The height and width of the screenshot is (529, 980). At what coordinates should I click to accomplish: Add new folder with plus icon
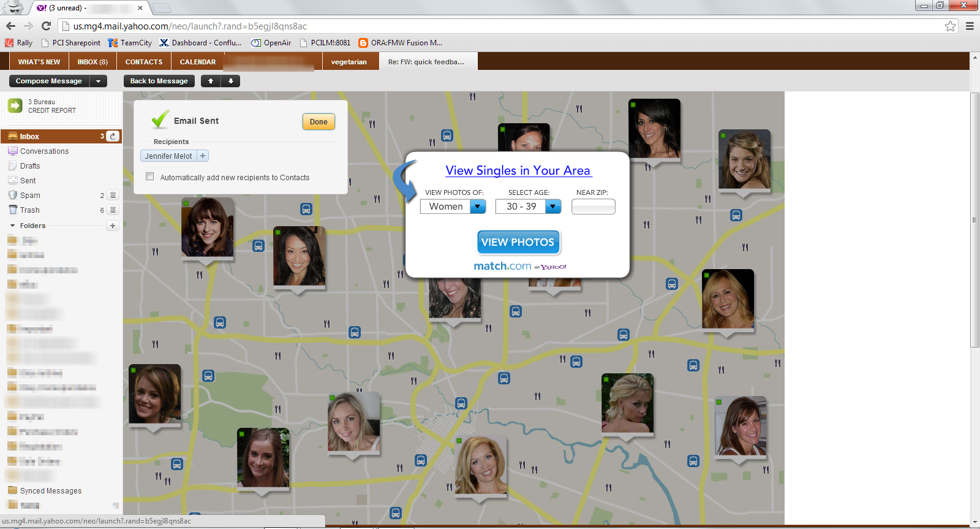[113, 226]
